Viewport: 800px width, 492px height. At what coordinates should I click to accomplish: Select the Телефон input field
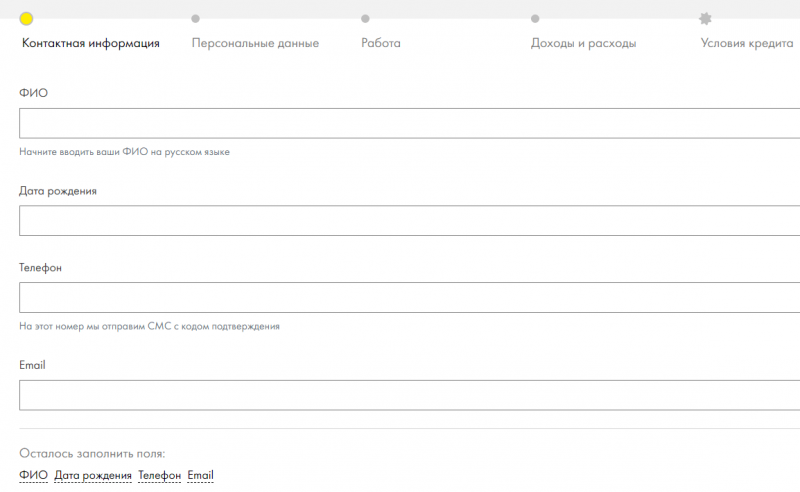point(409,298)
